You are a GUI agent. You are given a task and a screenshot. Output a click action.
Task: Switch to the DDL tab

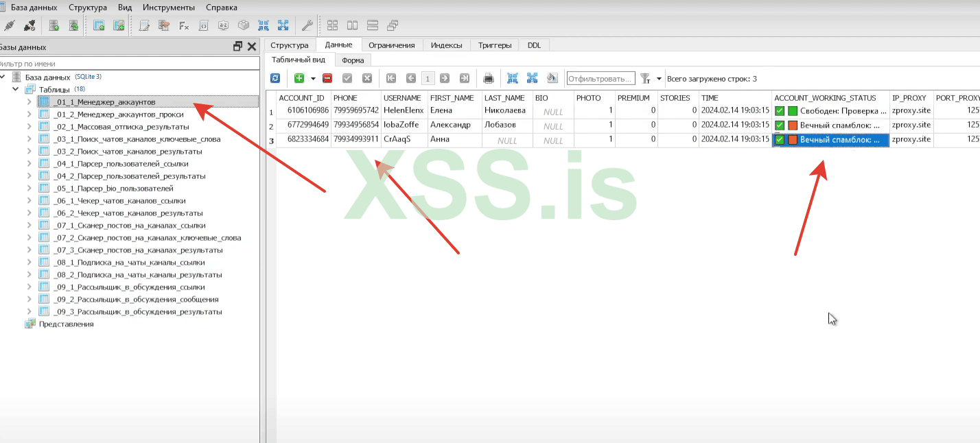[534, 45]
